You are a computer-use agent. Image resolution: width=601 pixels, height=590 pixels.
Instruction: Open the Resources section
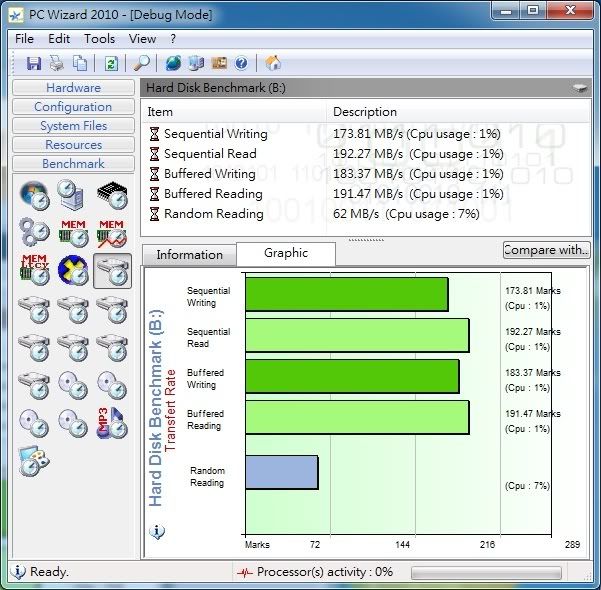point(73,145)
